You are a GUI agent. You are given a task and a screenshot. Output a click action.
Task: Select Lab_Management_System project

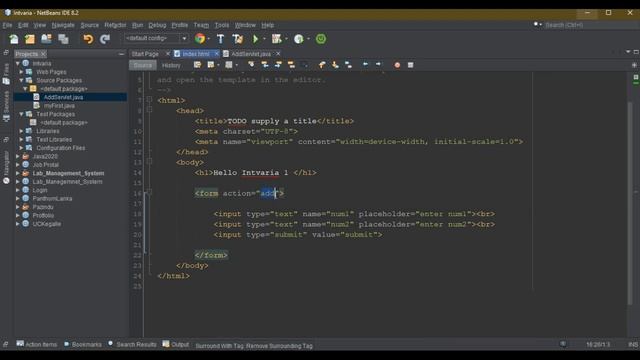coord(68,173)
